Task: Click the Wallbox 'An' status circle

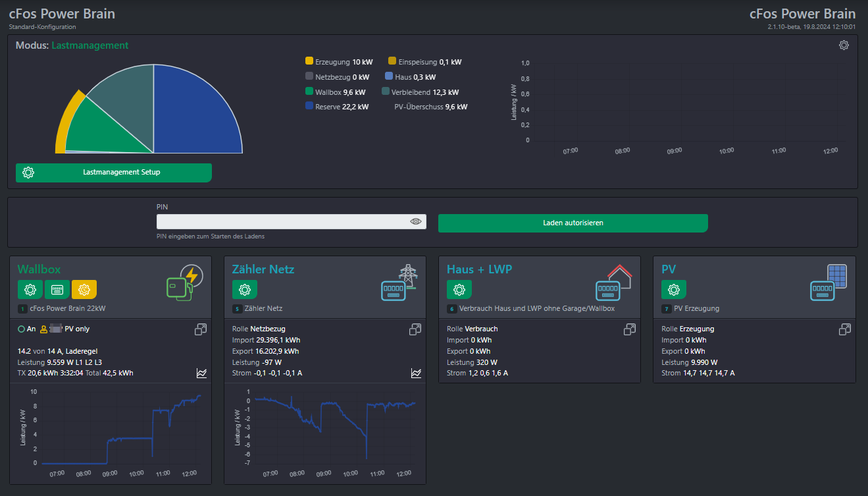Action: (x=22, y=329)
